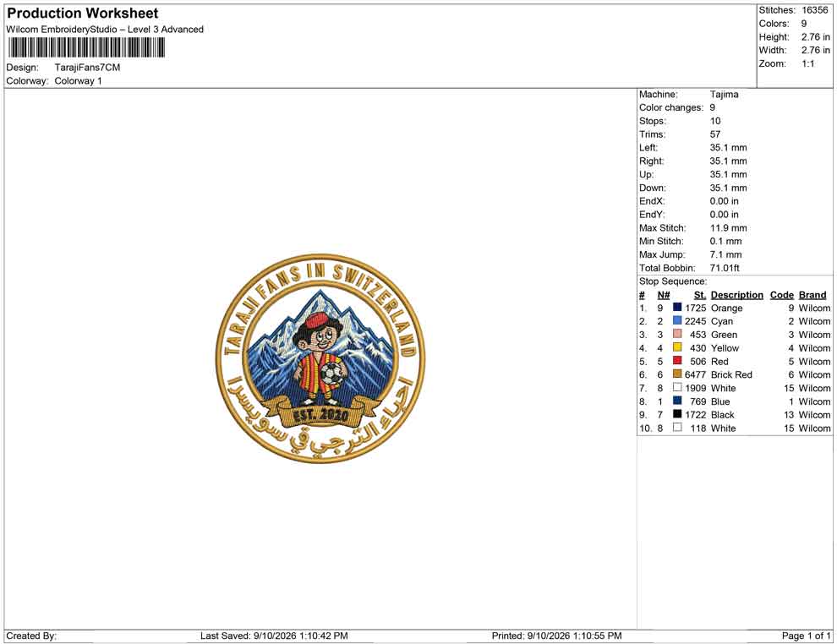Click the thread number 1725
The image size is (837, 644).
coord(696,308)
